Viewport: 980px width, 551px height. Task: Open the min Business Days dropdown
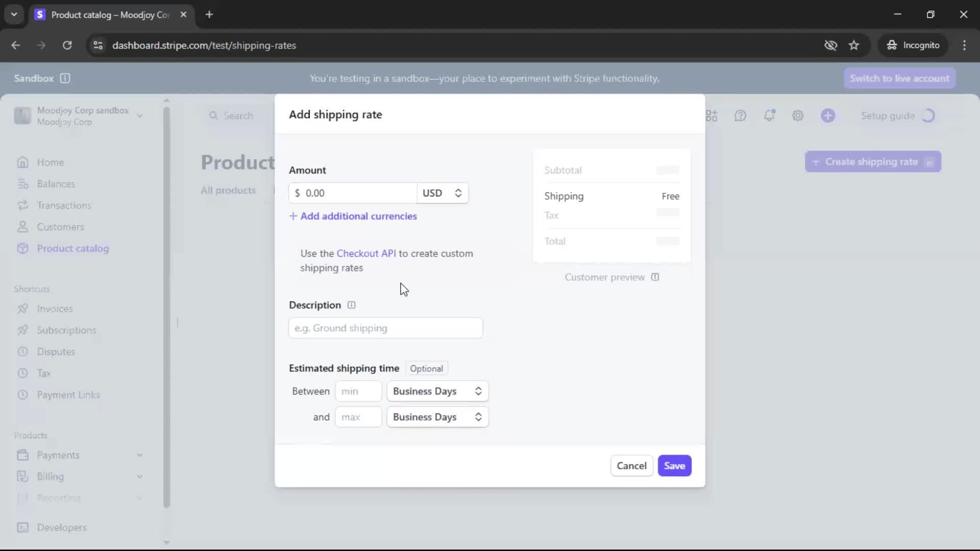(437, 391)
